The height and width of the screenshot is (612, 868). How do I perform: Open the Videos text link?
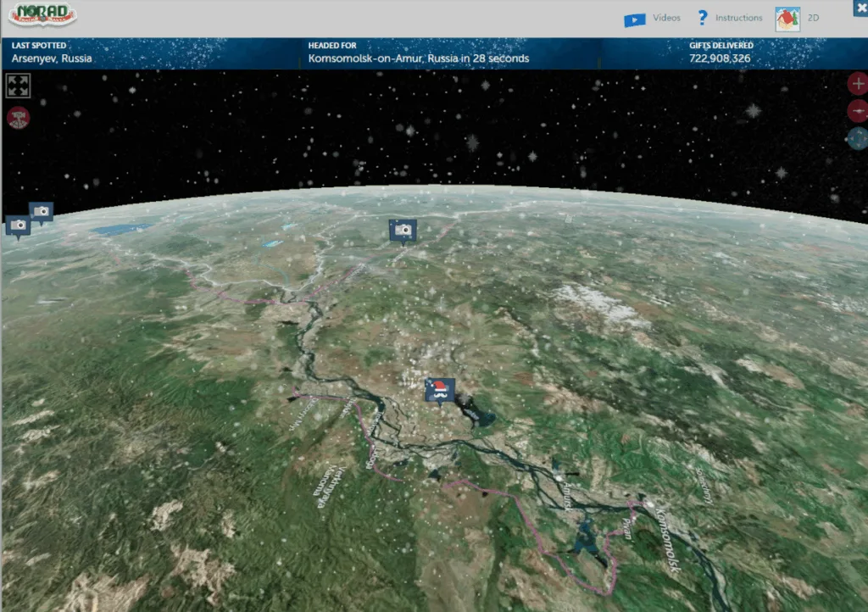pos(666,18)
